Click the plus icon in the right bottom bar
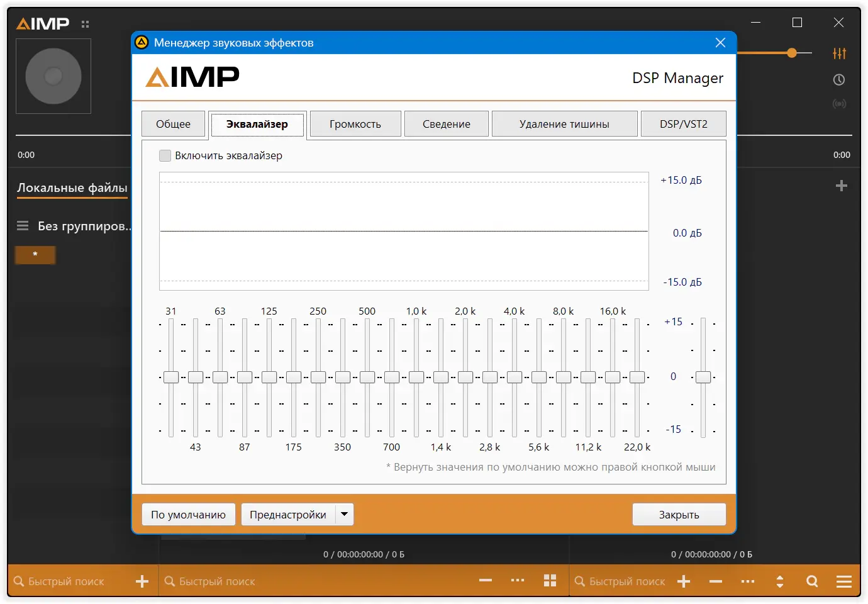 click(x=684, y=581)
